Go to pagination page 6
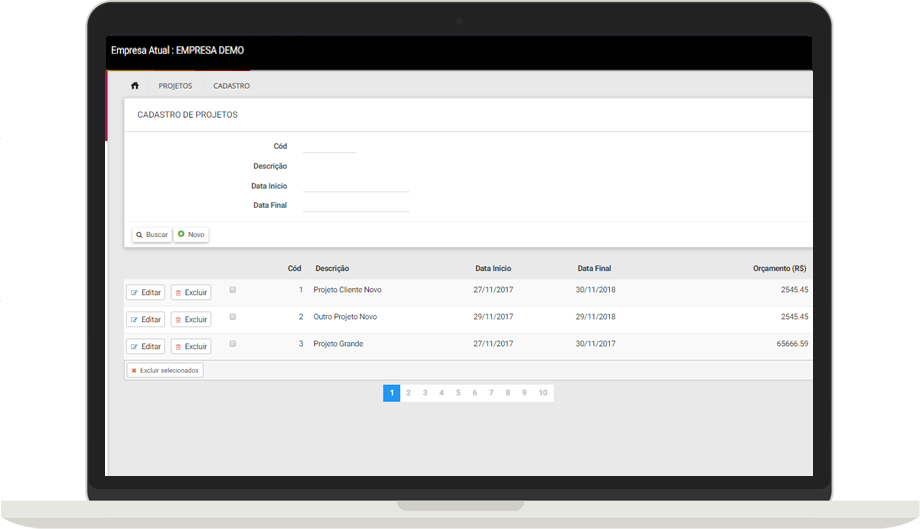 (x=475, y=393)
